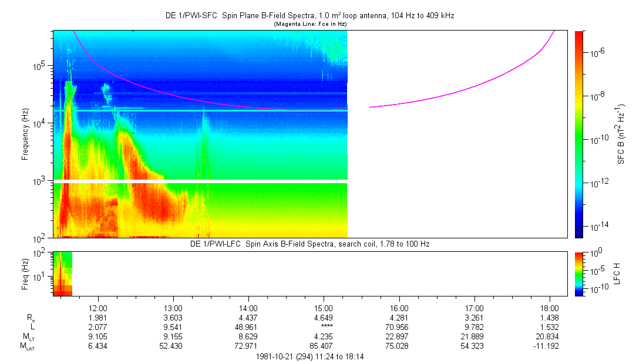This screenshot has width=636, height=364.
Task: Click the Re value 4.649
Action: pyautogui.click(x=324, y=318)
